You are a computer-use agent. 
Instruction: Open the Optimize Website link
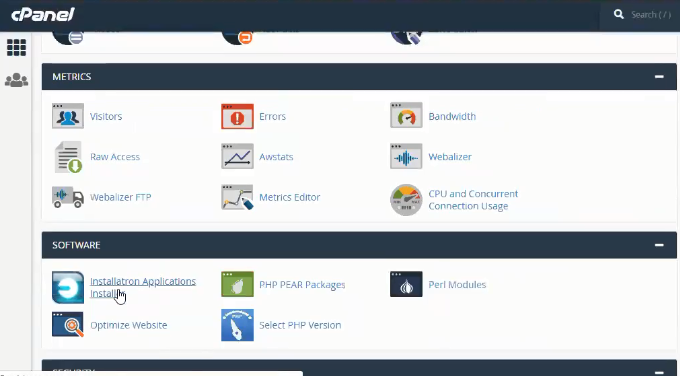click(x=129, y=325)
